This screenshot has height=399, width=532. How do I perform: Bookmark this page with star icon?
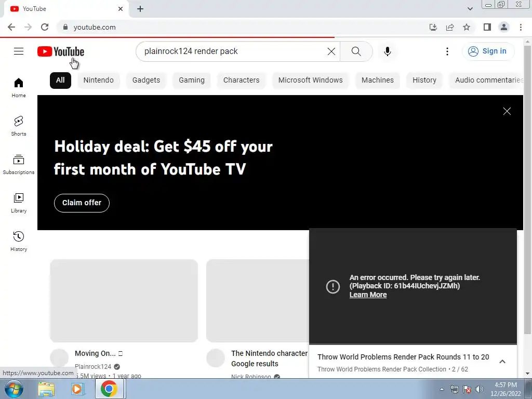tap(467, 27)
